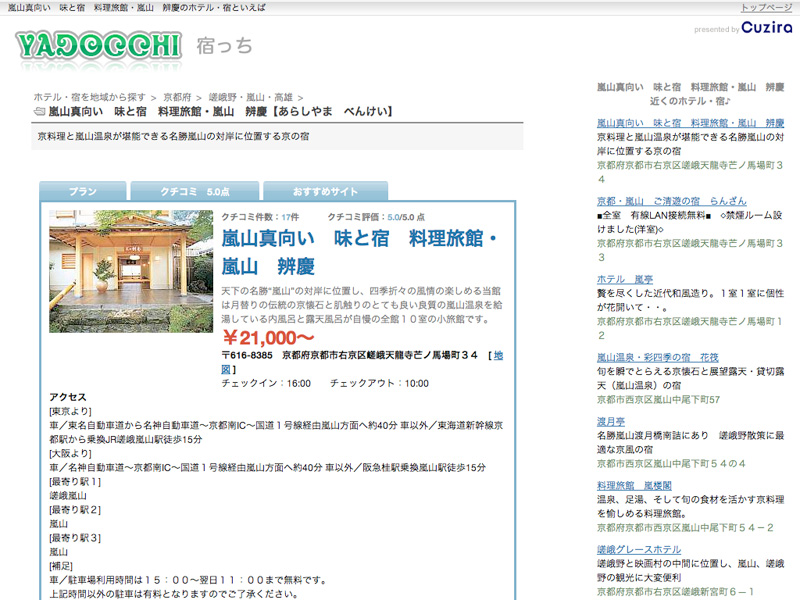Click the 渡月亭 sidebar link
The width and height of the screenshot is (800, 600).
coord(612,421)
